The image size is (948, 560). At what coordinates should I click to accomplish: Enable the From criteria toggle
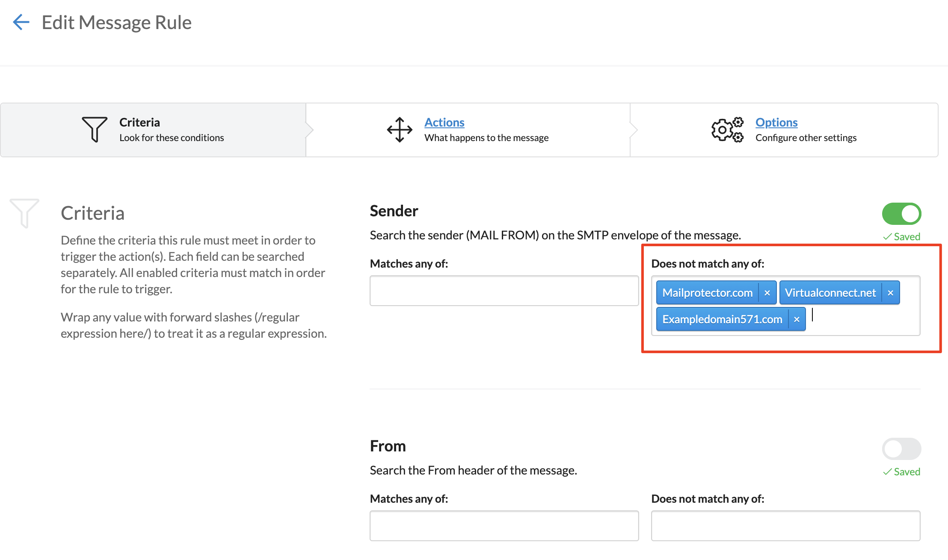coord(901,449)
